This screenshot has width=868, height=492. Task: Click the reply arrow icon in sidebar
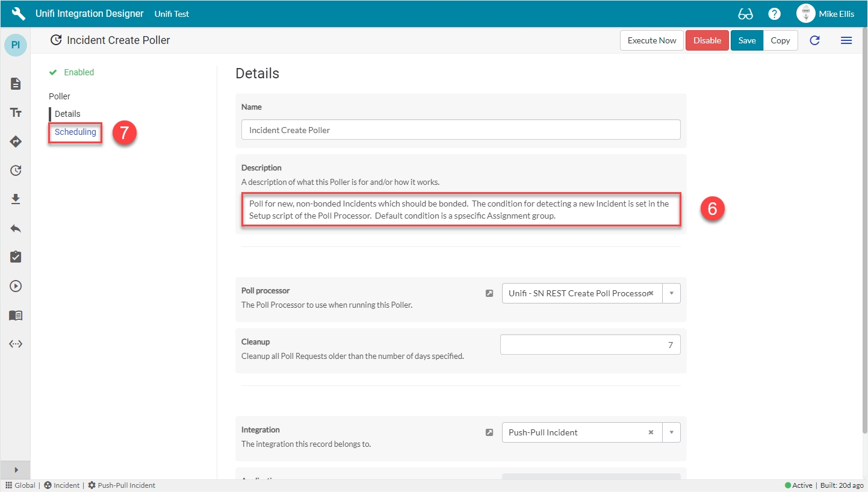tap(16, 228)
